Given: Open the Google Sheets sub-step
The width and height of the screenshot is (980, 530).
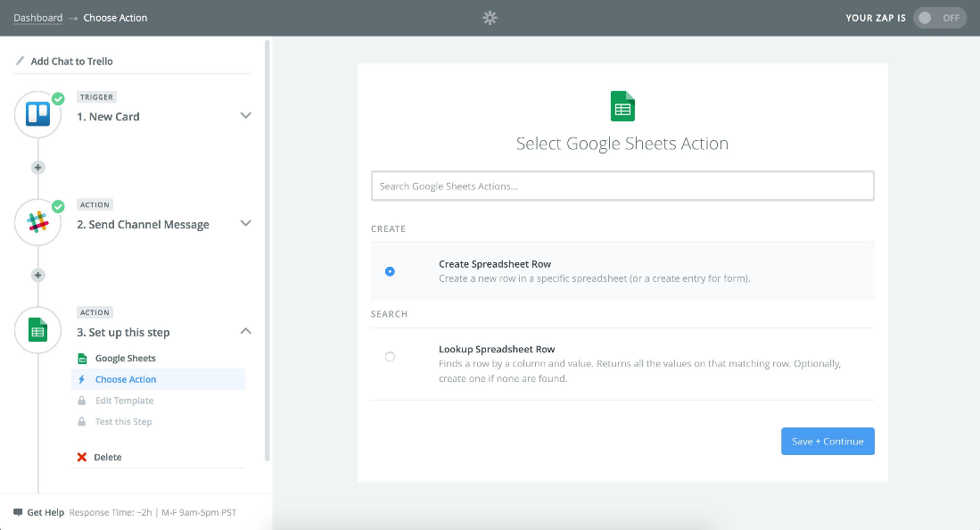Looking at the screenshot, I should [x=125, y=358].
